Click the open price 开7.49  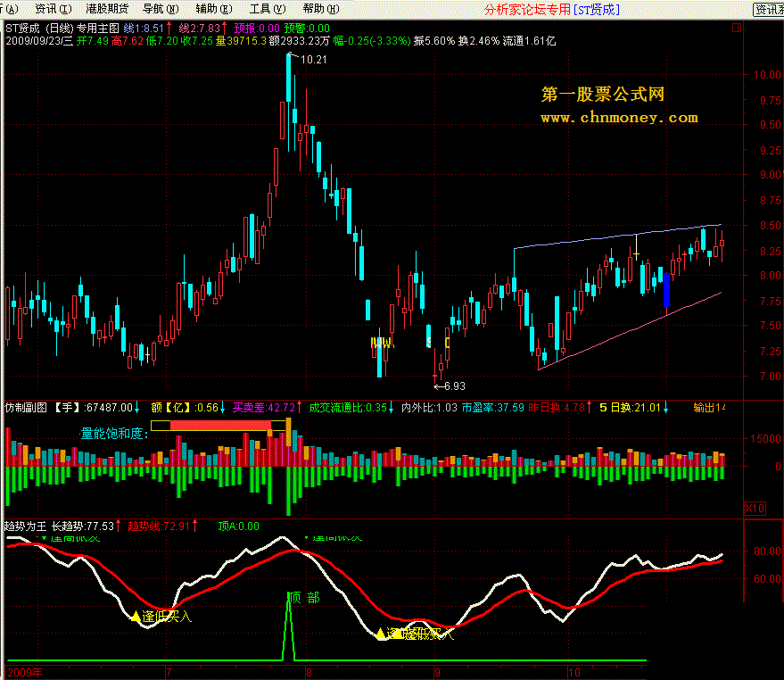click(x=93, y=41)
